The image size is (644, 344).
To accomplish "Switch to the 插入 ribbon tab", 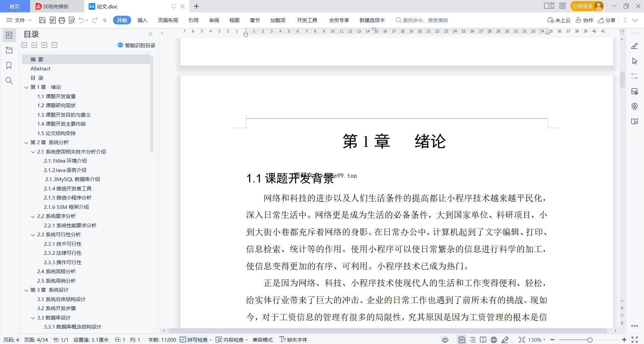I will click(142, 20).
